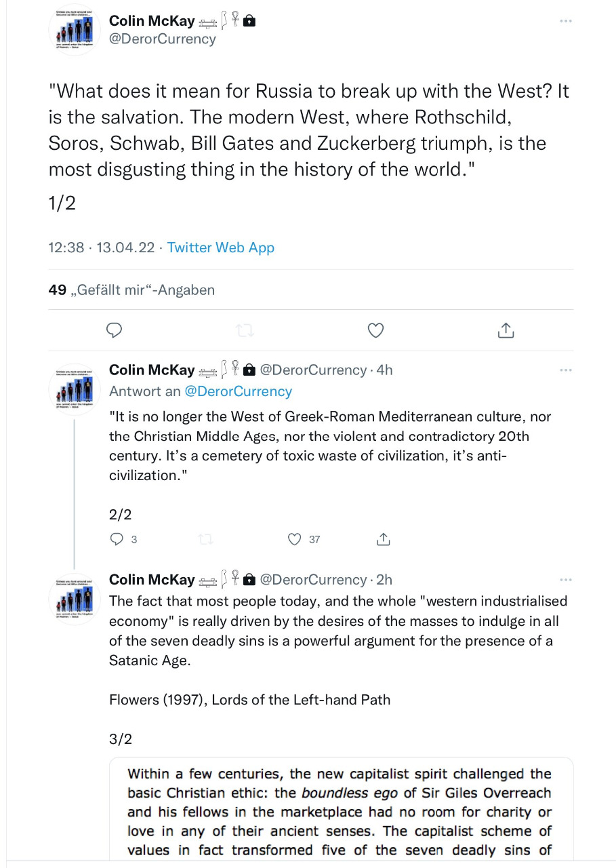Share the main tweet via upload icon
This screenshot has height=868, width=616.
coord(506,330)
